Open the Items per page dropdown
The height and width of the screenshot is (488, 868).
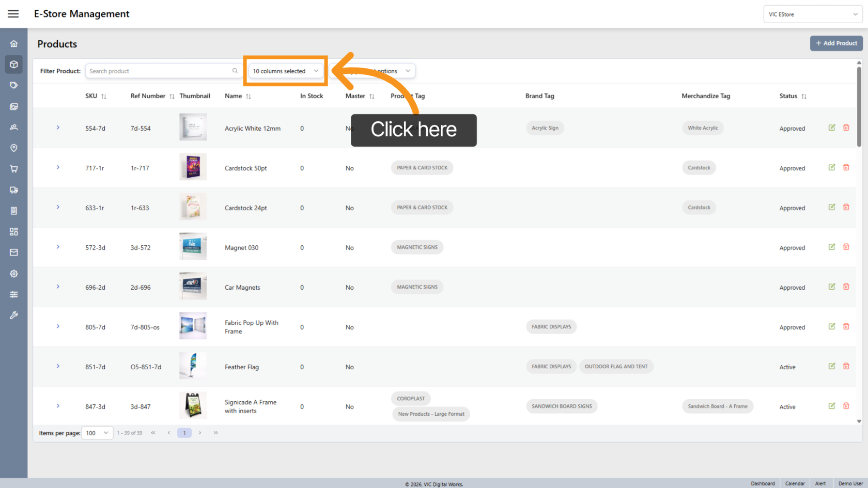pyautogui.click(x=98, y=433)
